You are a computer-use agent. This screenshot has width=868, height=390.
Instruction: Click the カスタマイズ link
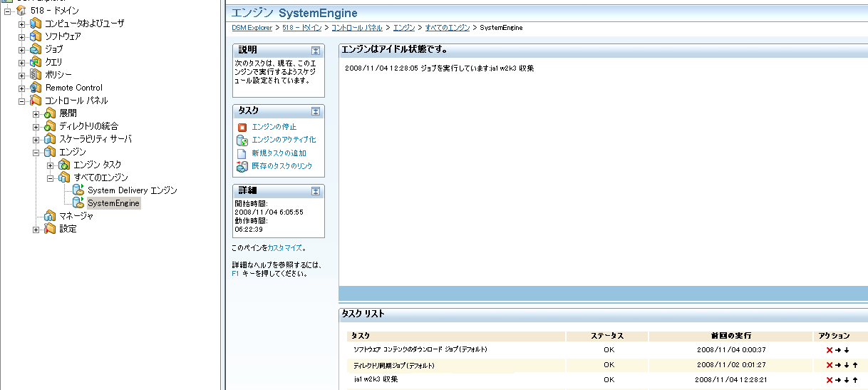pyautogui.click(x=285, y=248)
